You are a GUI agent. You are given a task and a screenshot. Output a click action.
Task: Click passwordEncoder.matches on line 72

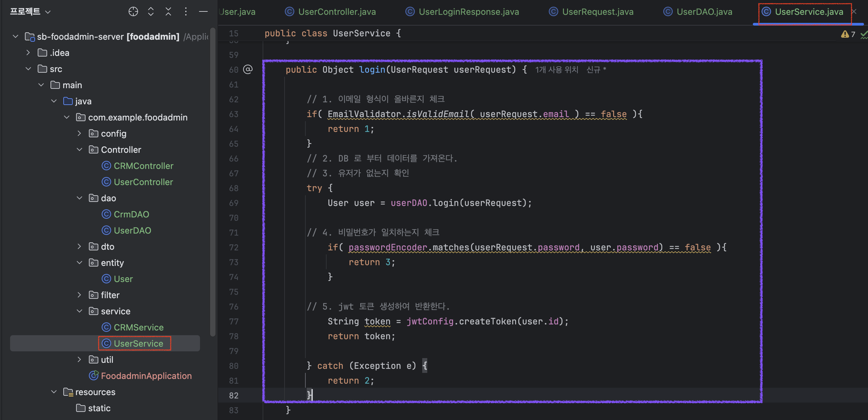[x=409, y=248]
